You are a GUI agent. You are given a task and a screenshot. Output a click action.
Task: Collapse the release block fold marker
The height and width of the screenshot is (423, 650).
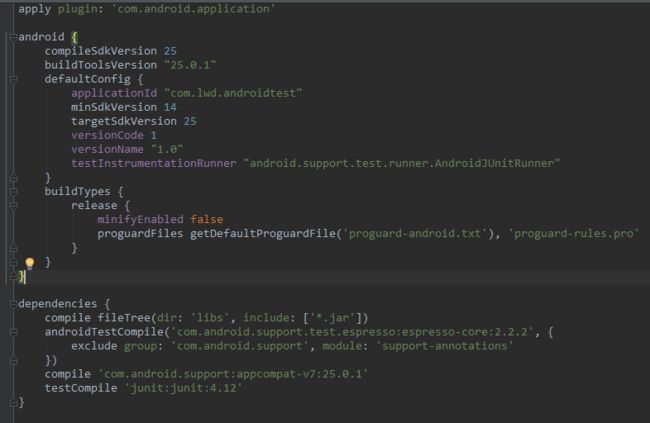(13, 206)
